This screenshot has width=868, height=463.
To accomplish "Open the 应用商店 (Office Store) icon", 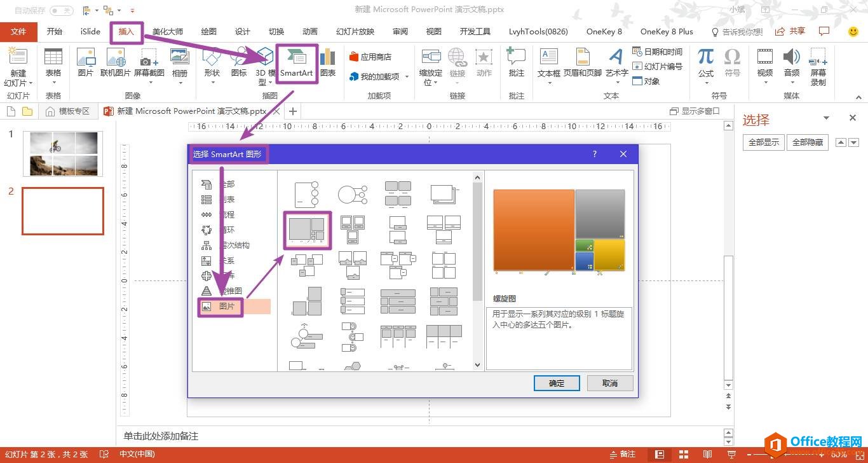I will click(x=370, y=56).
